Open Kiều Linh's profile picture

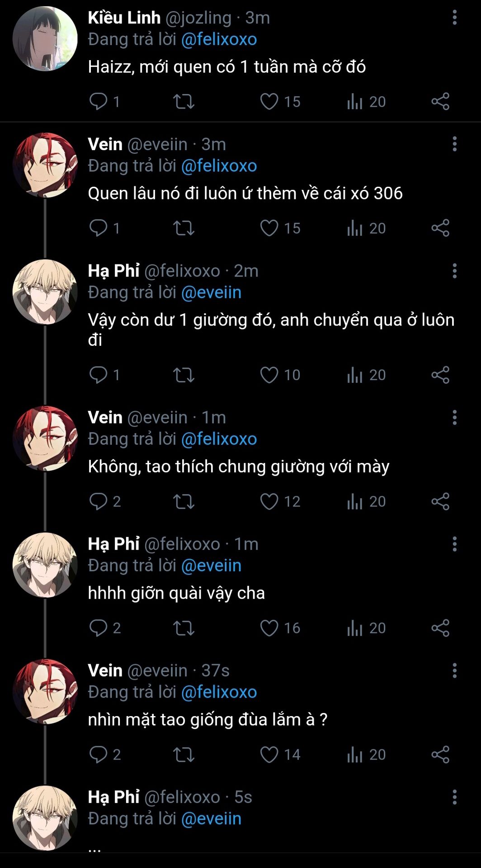click(45, 39)
